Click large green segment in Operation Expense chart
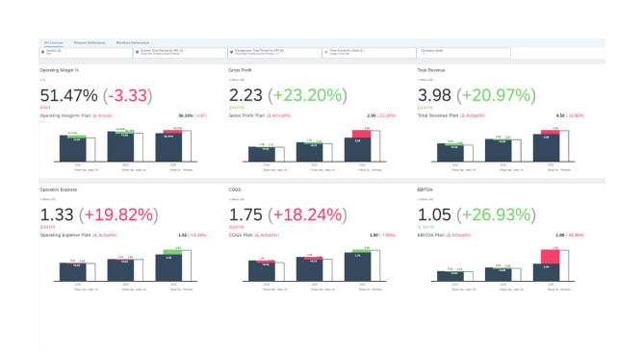Viewport: 644px width, 352px height. [172, 252]
